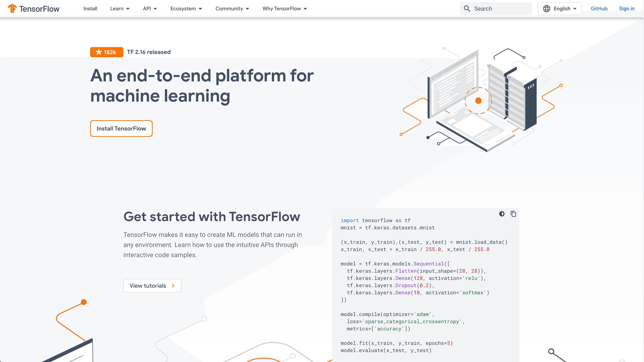Open the GitHub link
The height and width of the screenshot is (362, 644).
599,8
